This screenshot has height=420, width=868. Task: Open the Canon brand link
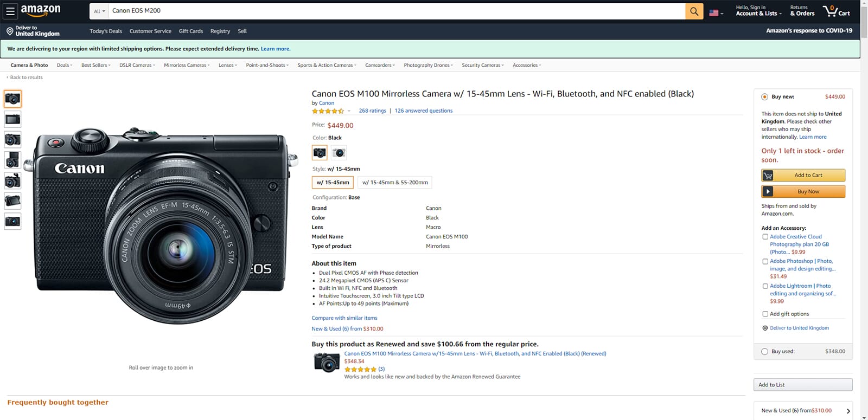[x=327, y=103]
